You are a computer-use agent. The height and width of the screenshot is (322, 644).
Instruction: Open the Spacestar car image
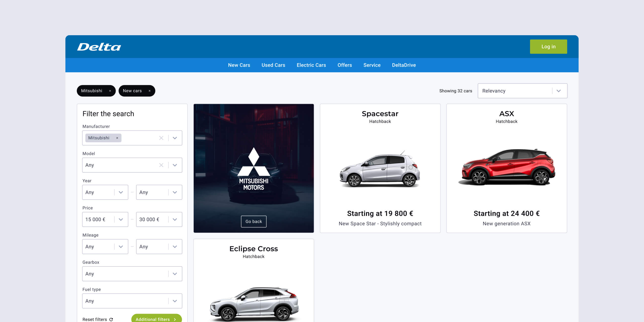click(x=380, y=169)
